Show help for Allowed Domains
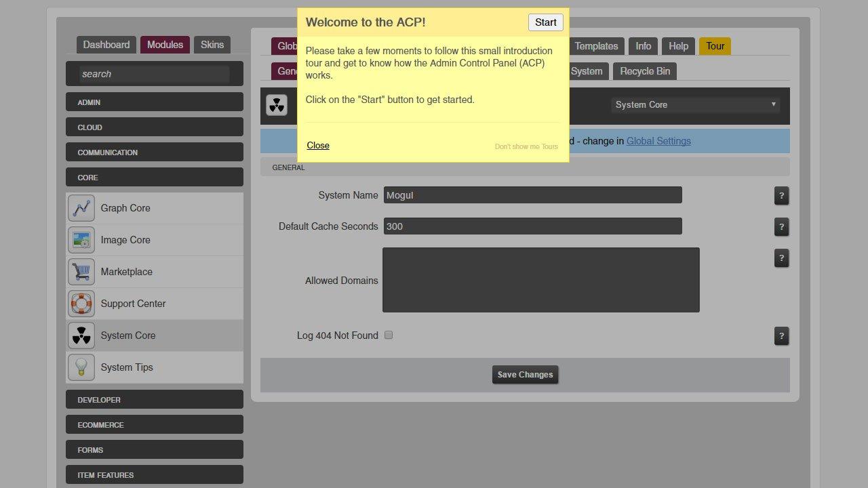868x488 pixels. point(781,258)
